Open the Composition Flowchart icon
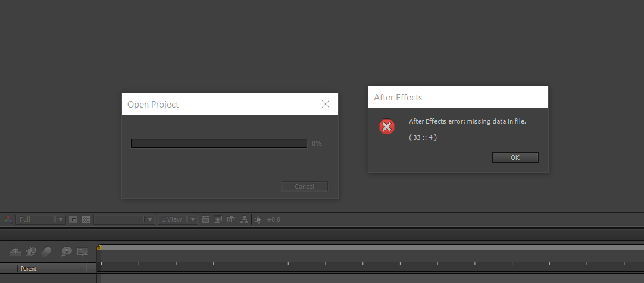This screenshot has width=644, height=283. coord(245,219)
